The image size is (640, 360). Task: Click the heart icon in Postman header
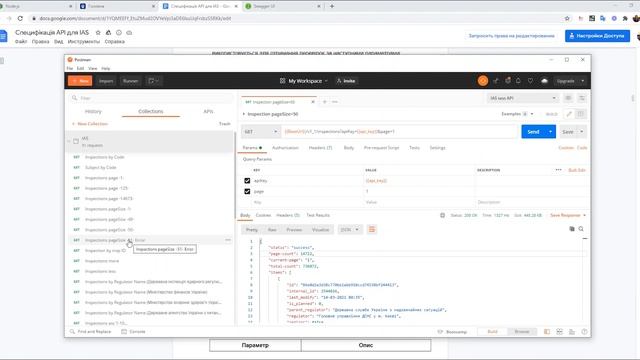pyautogui.click(x=530, y=81)
